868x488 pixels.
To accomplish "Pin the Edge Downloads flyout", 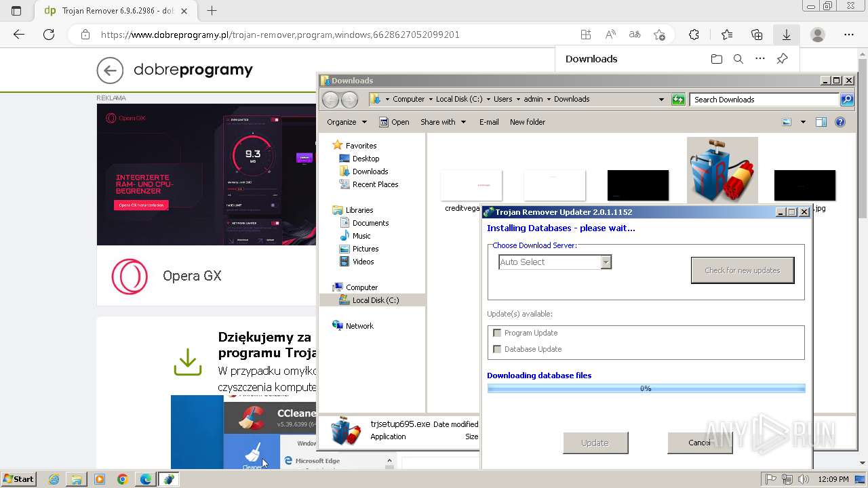I will 782,59.
